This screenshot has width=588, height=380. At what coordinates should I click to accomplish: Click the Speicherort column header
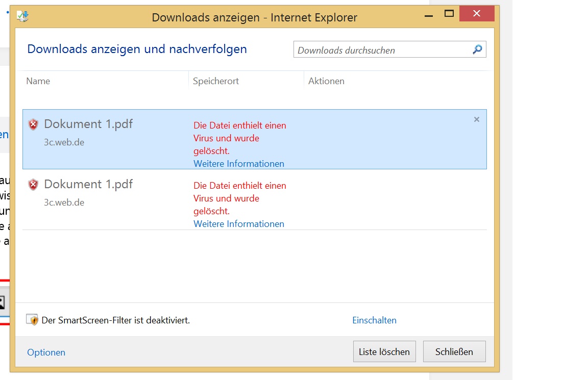coord(215,81)
